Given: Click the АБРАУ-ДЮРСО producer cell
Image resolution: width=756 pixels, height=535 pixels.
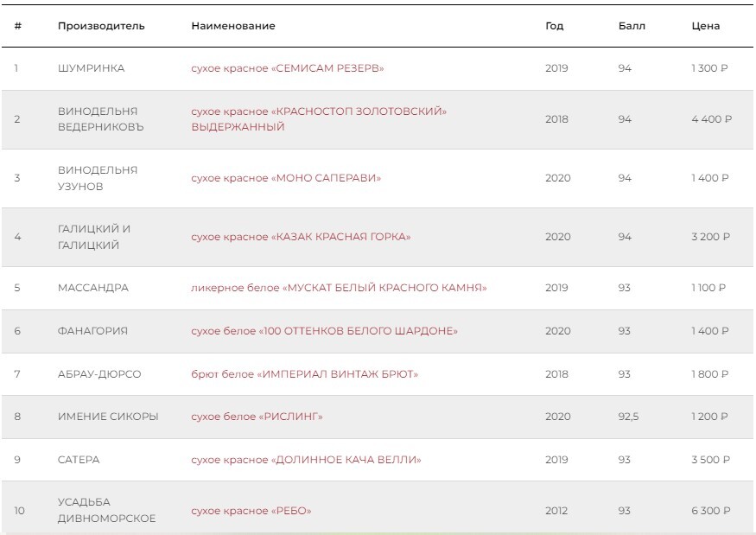Looking at the screenshot, I should click(x=99, y=374).
